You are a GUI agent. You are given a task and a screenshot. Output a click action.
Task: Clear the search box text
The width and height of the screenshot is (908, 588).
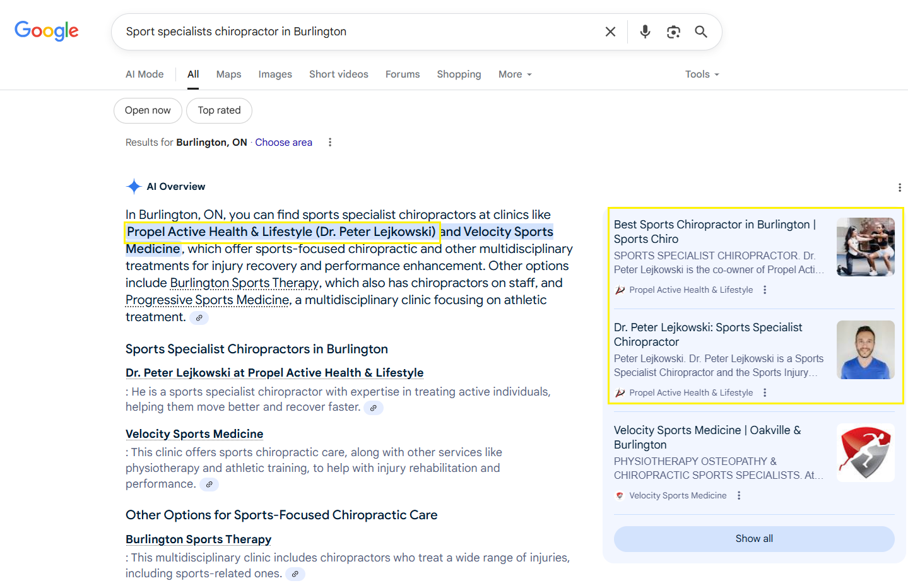610,32
